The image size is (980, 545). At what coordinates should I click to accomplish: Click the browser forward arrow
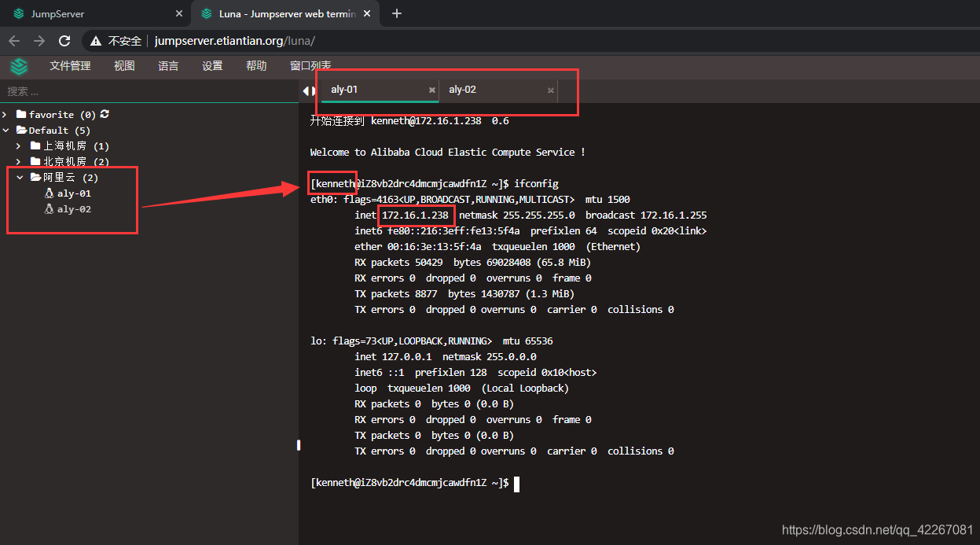(x=39, y=41)
